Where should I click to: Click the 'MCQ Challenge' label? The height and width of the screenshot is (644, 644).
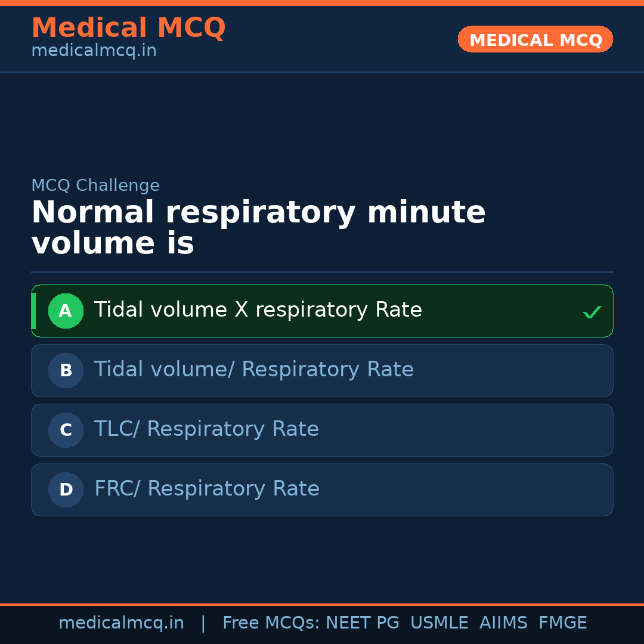[x=95, y=185]
